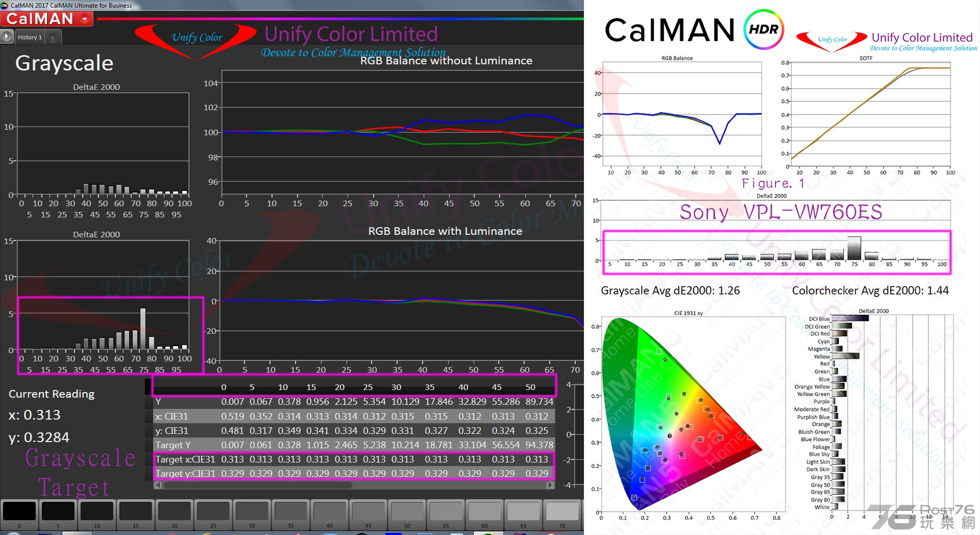
Task: Click table cell with value 0.352
Action: click(261, 417)
